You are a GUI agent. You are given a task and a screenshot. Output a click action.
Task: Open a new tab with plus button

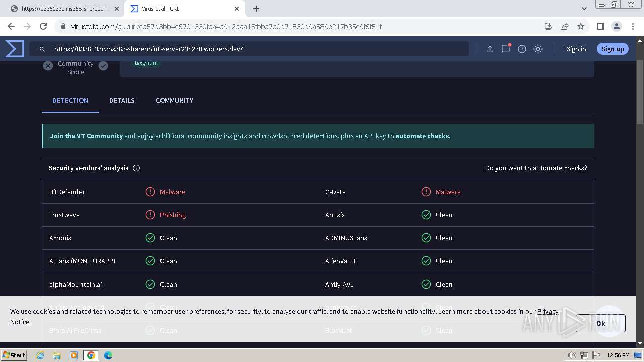click(256, 9)
